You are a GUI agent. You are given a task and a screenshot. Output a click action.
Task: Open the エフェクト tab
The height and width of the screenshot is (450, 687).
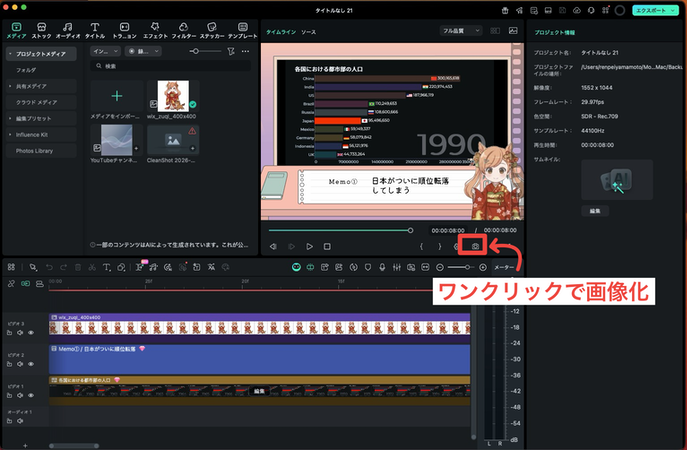[155, 31]
